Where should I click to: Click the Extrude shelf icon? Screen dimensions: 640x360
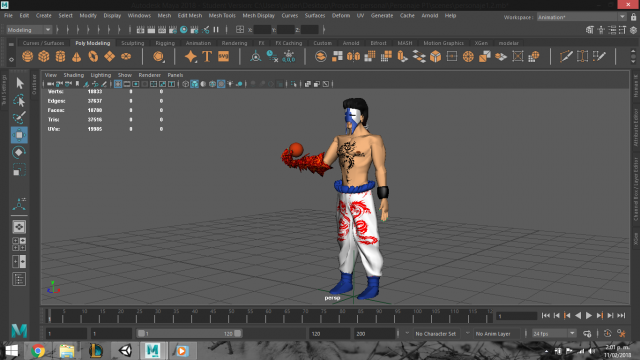[402, 56]
